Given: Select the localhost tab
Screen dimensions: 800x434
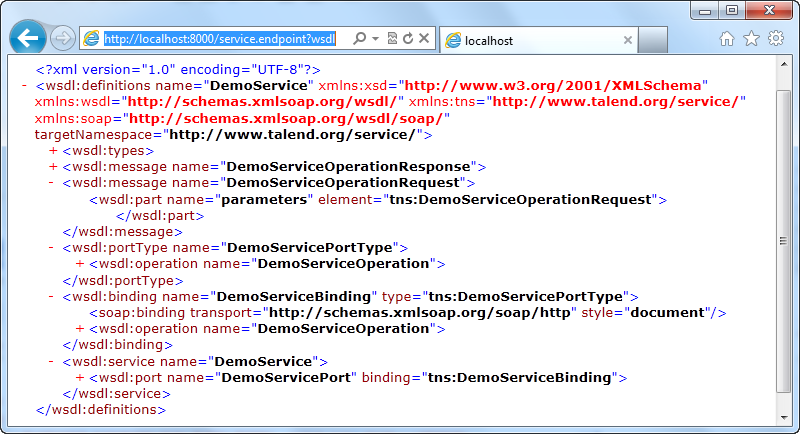Looking at the screenshot, I should pos(530,40).
